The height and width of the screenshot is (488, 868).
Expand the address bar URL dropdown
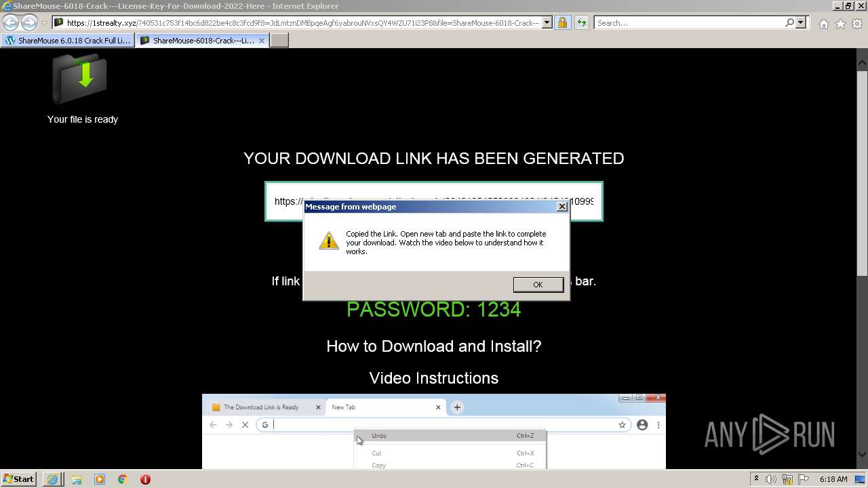(x=547, y=22)
